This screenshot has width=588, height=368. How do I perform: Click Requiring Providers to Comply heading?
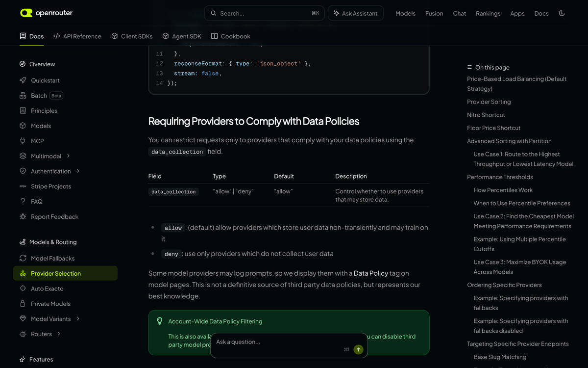tap(254, 121)
